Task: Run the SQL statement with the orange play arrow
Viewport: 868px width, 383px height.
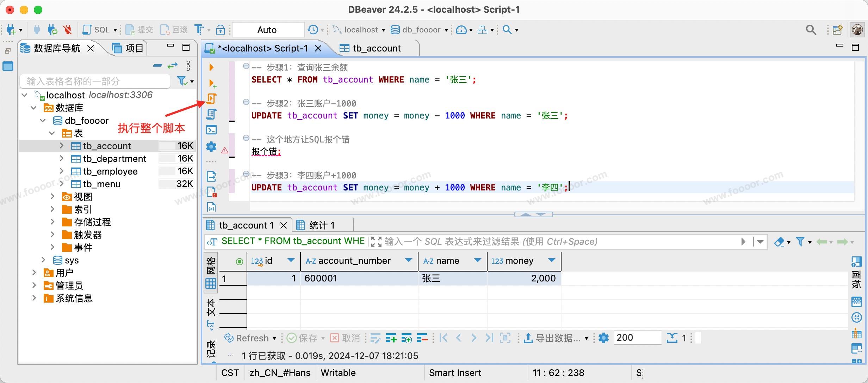Action: coord(211,67)
